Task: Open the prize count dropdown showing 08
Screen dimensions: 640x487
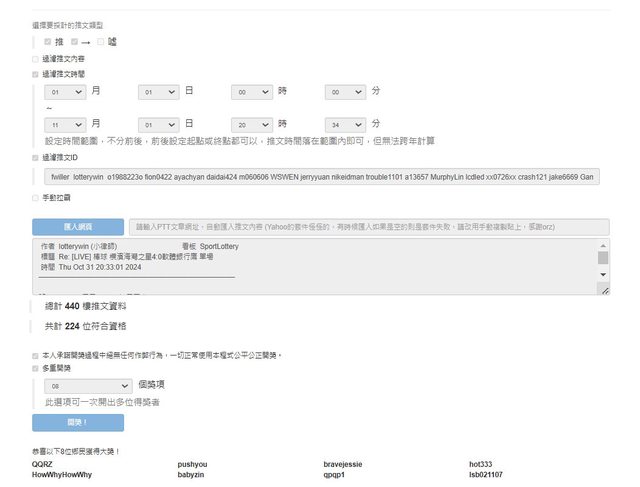Action: (88, 385)
